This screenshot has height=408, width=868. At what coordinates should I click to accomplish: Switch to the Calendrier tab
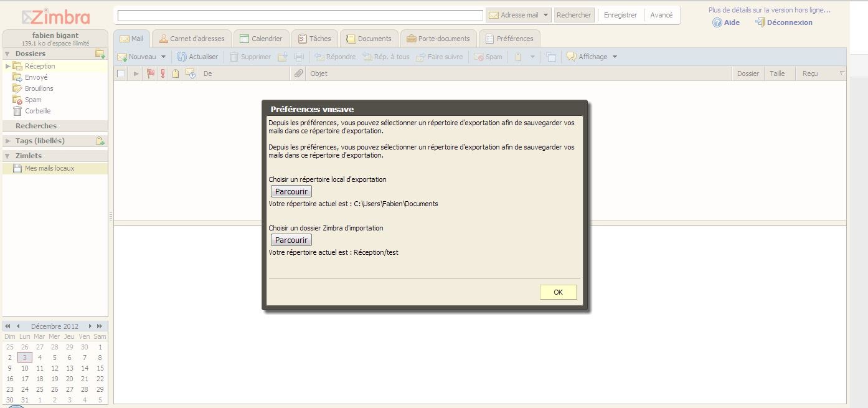coord(261,39)
